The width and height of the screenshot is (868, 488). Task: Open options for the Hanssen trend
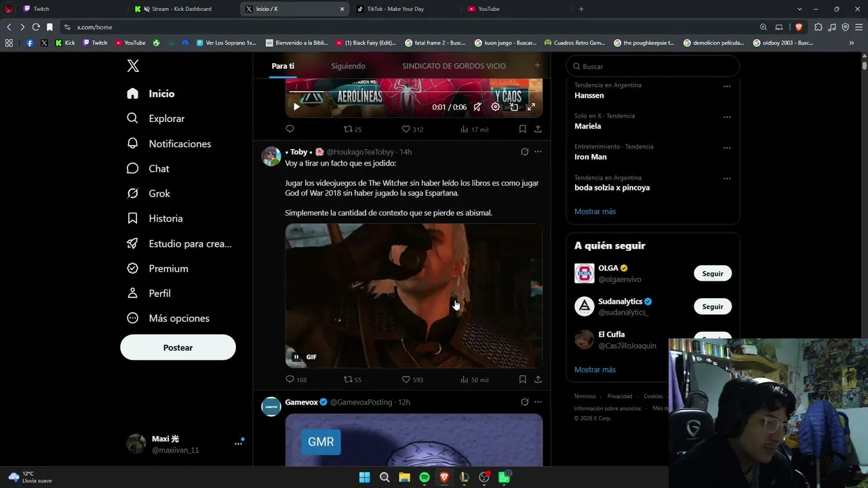(727, 86)
